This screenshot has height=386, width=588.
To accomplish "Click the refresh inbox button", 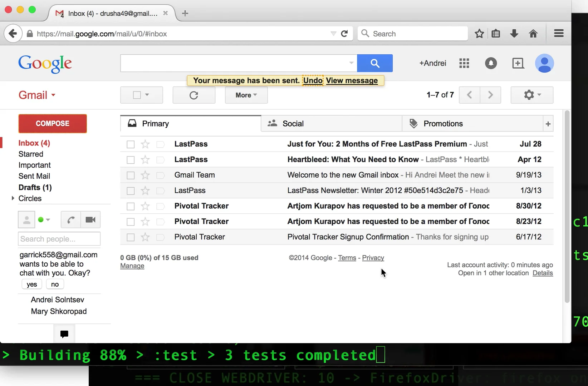I will 194,95.
